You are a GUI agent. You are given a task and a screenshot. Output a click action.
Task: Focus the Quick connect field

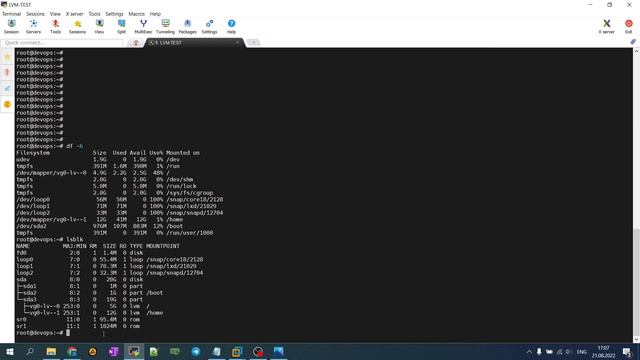[x=62, y=42]
